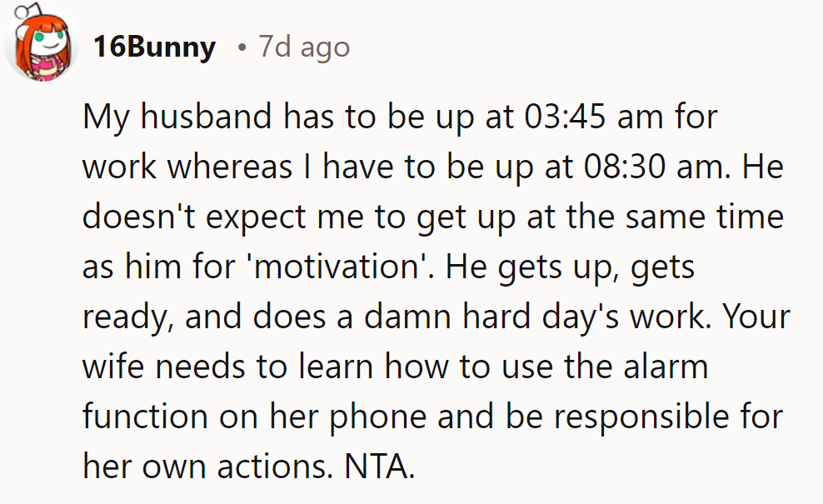Open the 16Bunny username profile link

(x=154, y=47)
